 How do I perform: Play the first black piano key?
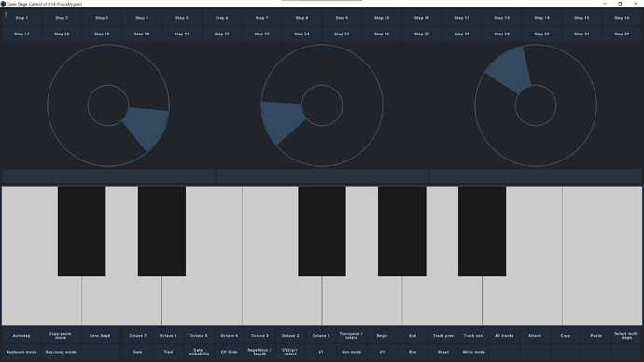82,231
